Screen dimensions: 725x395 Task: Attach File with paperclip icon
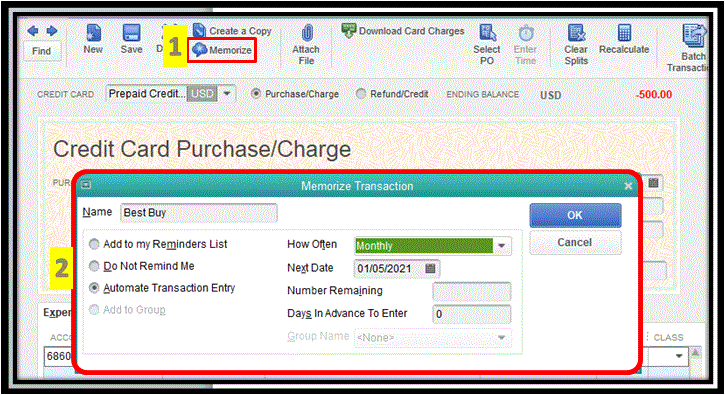306,45
